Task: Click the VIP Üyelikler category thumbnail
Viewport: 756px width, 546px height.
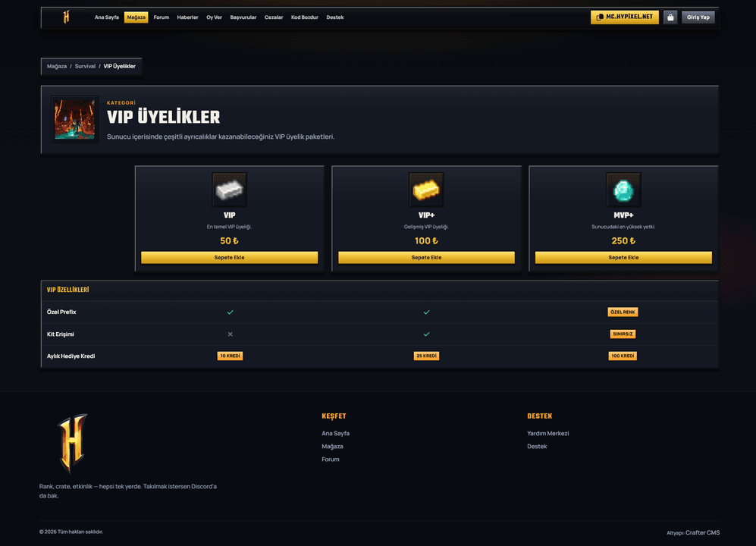Action: pos(75,120)
